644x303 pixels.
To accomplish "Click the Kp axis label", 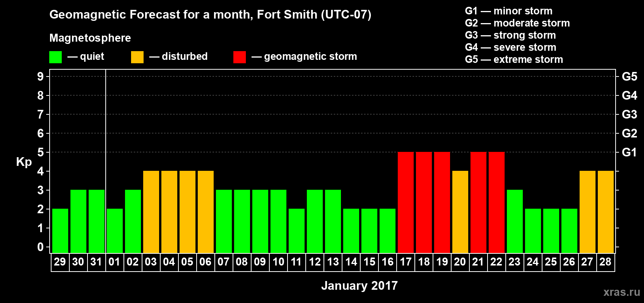I will 24,162.
